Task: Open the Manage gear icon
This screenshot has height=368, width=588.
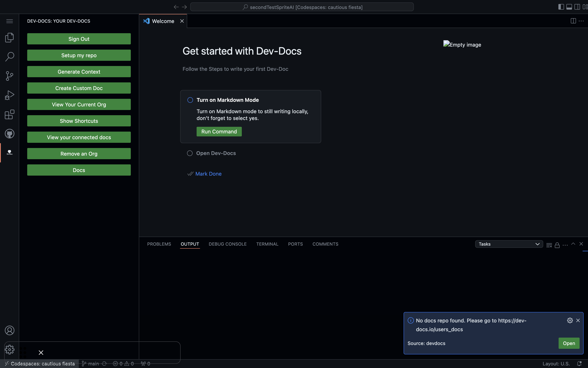Action: point(9,350)
